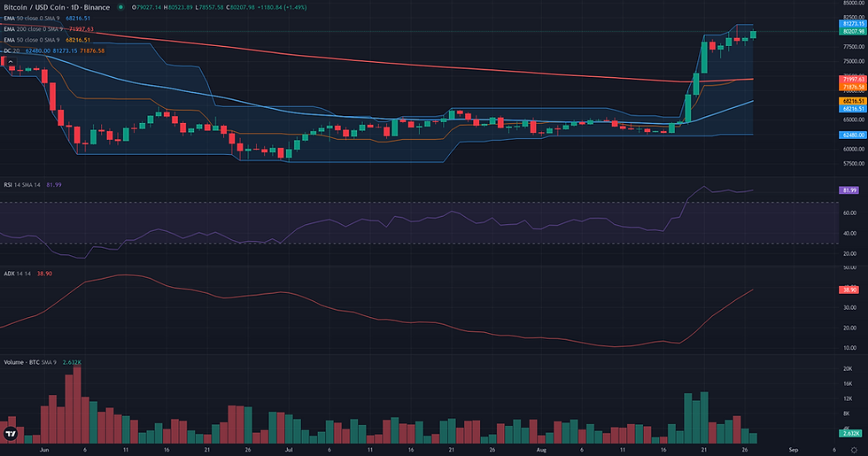
Task: Select the RSI 14 SMA 14 legend
Action: (x=33, y=185)
